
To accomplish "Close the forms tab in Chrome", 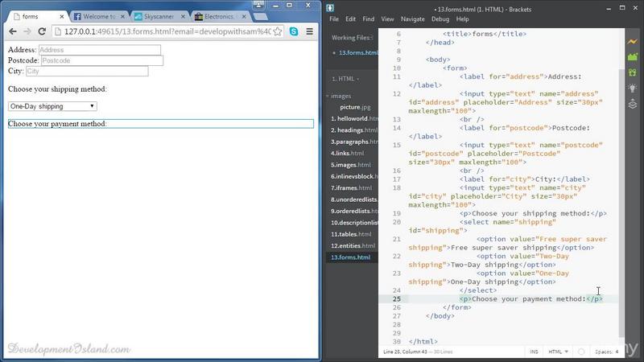I will pyautogui.click(x=62, y=16).
